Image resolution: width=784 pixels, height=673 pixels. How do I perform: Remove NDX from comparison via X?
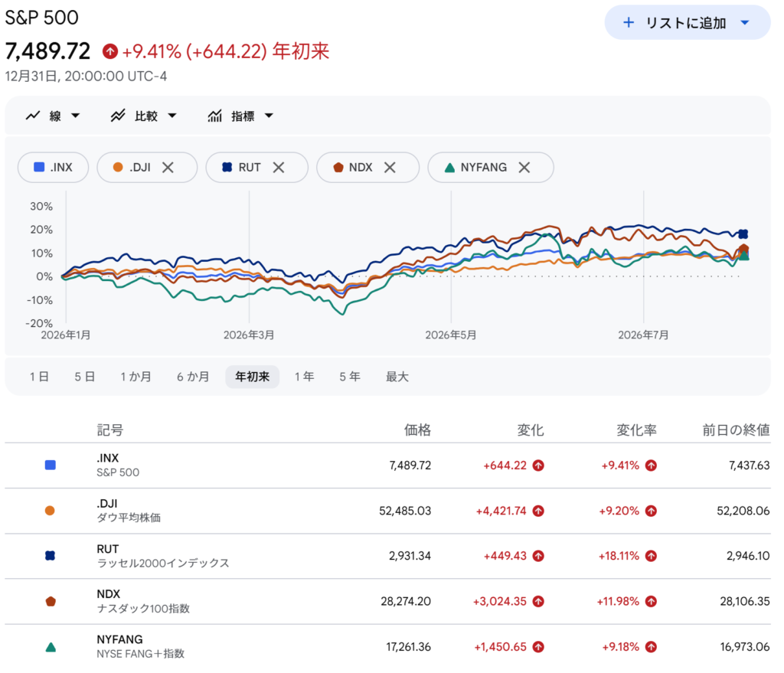[x=390, y=167]
